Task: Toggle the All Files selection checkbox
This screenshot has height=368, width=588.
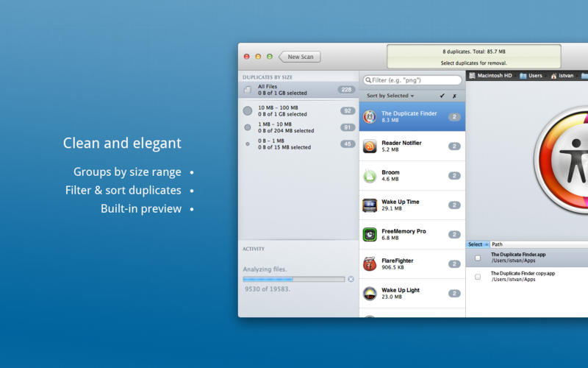Action: click(248, 90)
